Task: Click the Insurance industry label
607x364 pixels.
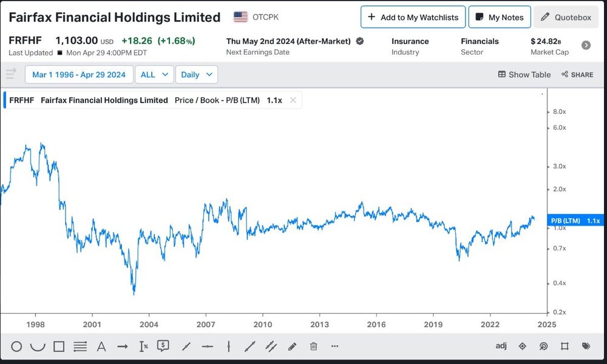Action: coord(410,41)
